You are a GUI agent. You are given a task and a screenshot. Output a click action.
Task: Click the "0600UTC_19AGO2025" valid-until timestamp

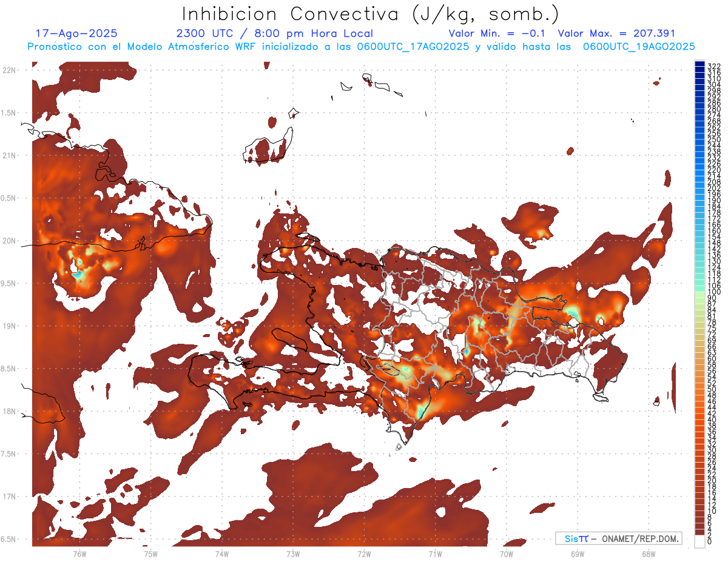[639, 46]
